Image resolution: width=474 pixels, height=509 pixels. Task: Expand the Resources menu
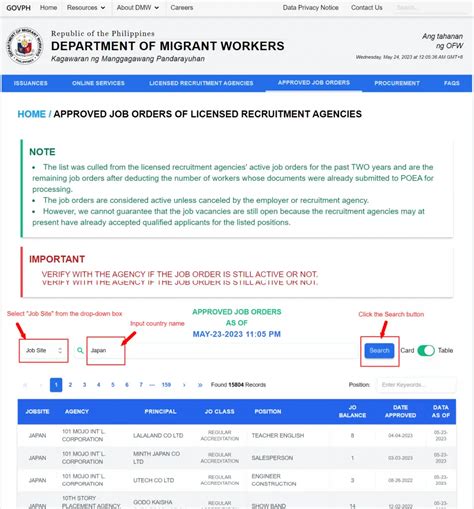pyautogui.click(x=86, y=8)
